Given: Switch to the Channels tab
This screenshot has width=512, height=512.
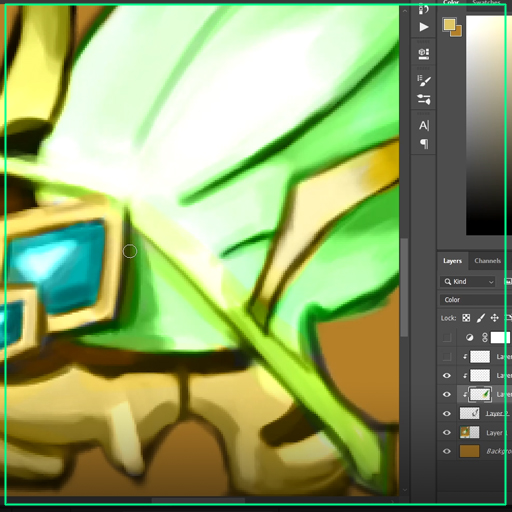Looking at the screenshot, I should coord(487,261).
